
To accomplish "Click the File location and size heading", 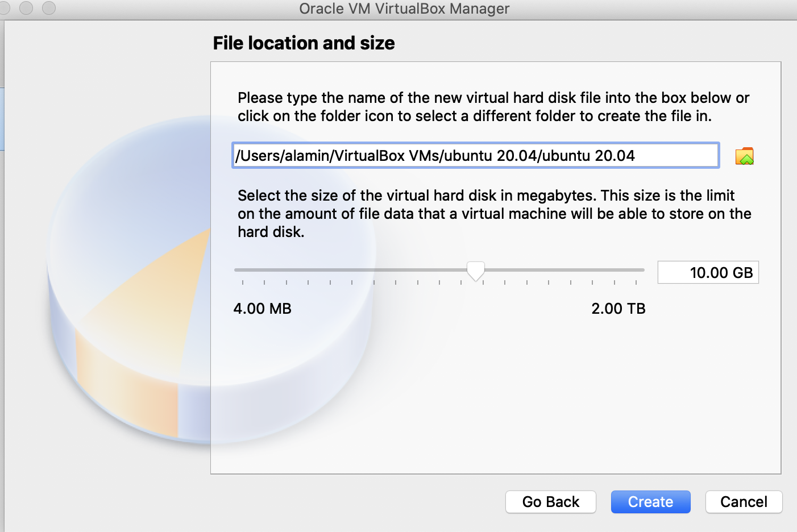I will 304,43.
